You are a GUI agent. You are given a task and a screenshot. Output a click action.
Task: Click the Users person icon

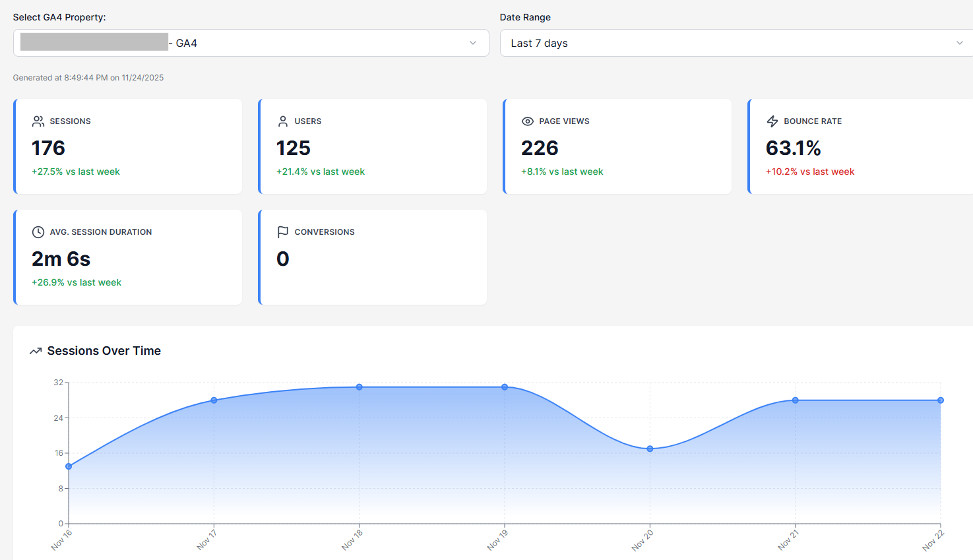pyautogui.click(x=283, y=121)
